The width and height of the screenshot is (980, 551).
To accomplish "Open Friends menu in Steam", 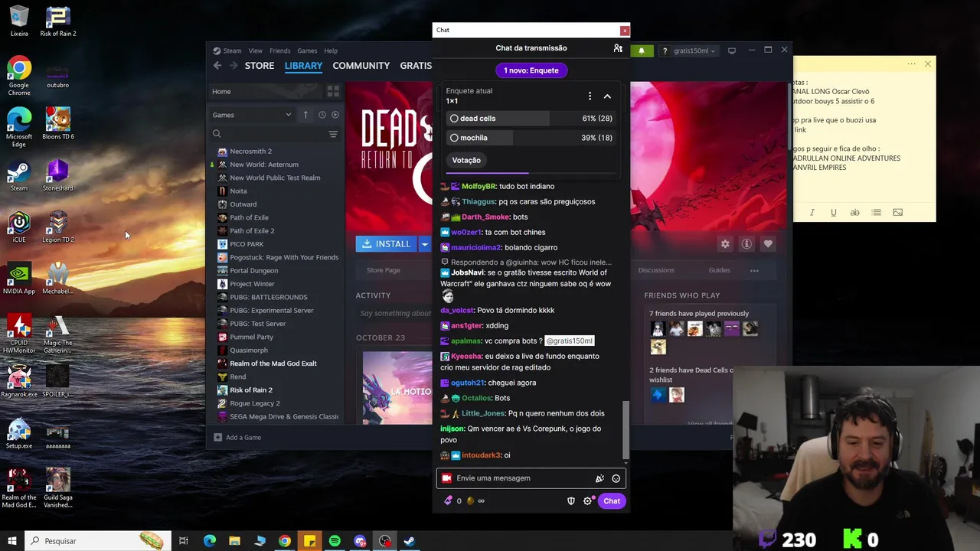I will click(x=279, y=51).
